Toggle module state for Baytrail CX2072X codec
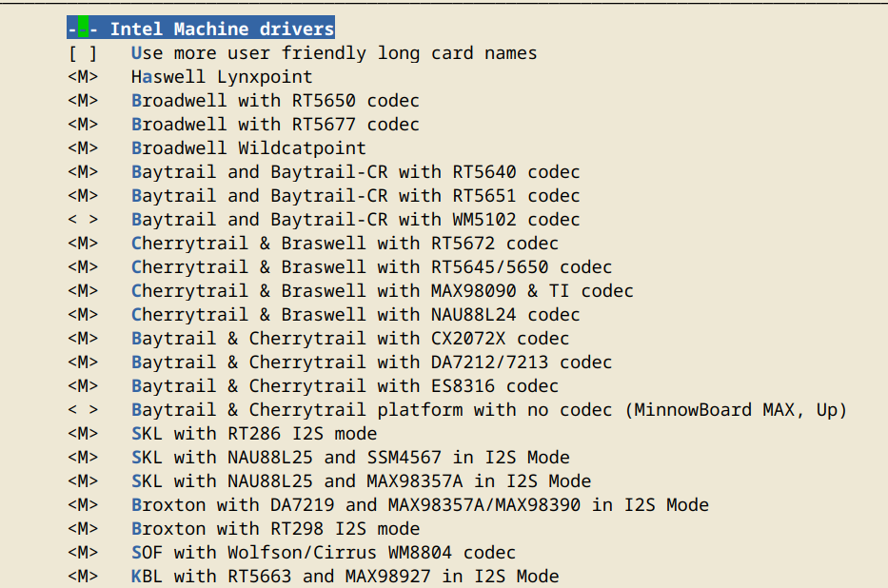888x588 pixels. pos(83,339)
